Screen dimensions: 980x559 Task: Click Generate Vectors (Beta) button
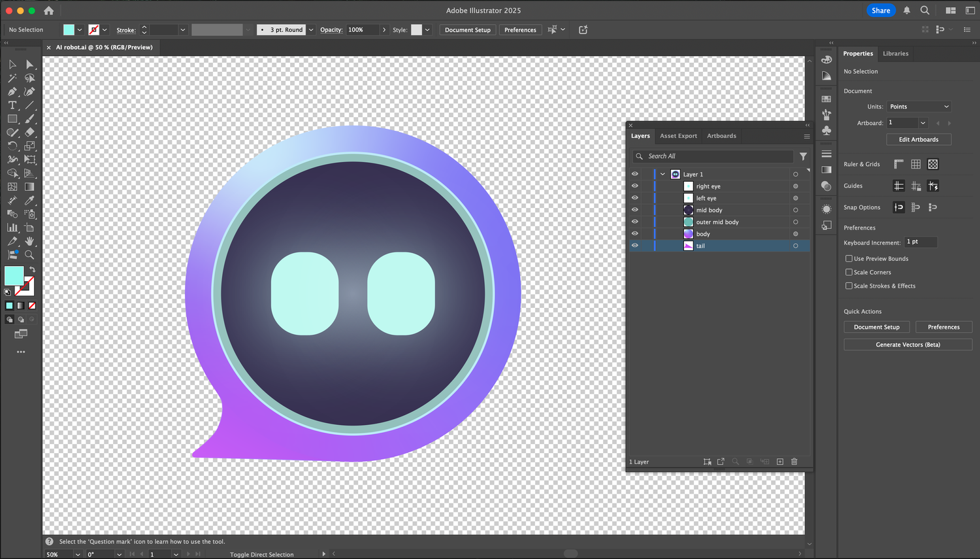(907, 345)
